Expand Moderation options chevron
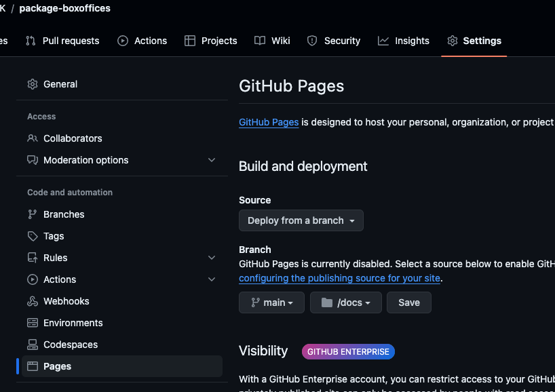 [x=212, y=160]
